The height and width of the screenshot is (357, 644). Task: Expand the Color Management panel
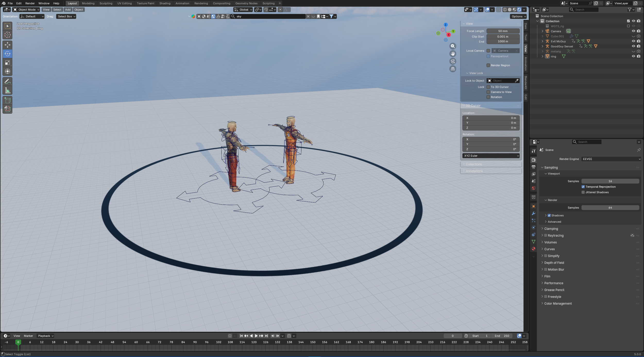558,304
